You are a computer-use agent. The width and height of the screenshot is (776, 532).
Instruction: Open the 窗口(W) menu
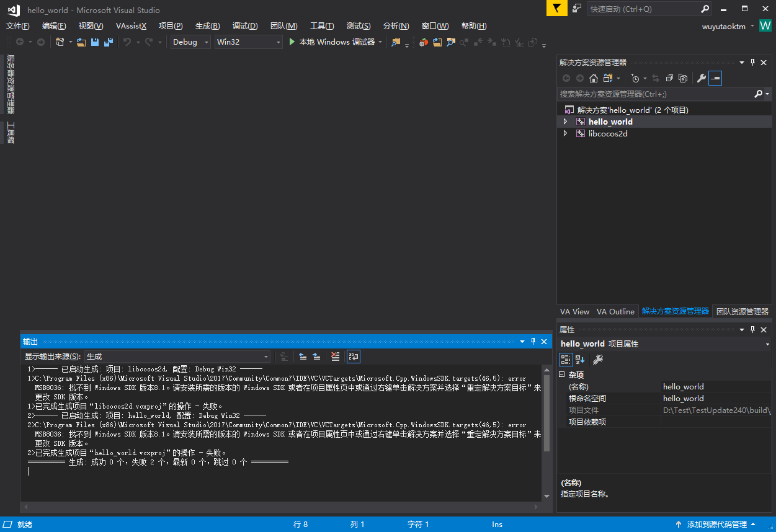435,26
